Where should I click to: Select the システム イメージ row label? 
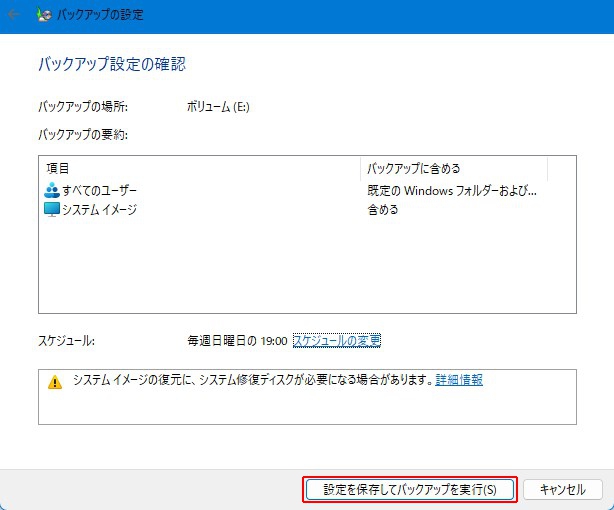point(99,210)
